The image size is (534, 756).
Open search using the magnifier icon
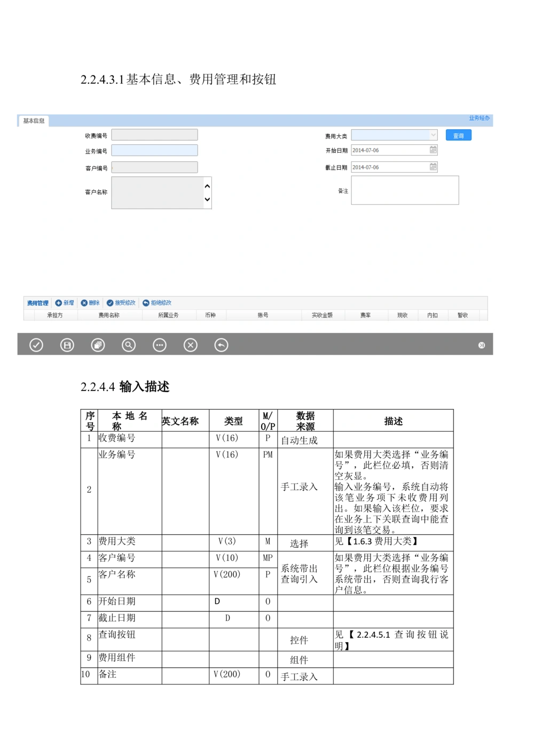pyautogui.click(x=128, y=345)
